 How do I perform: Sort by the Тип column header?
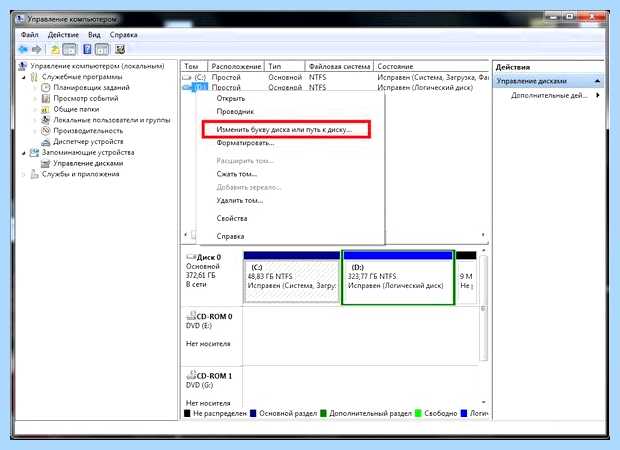[285, 66]
